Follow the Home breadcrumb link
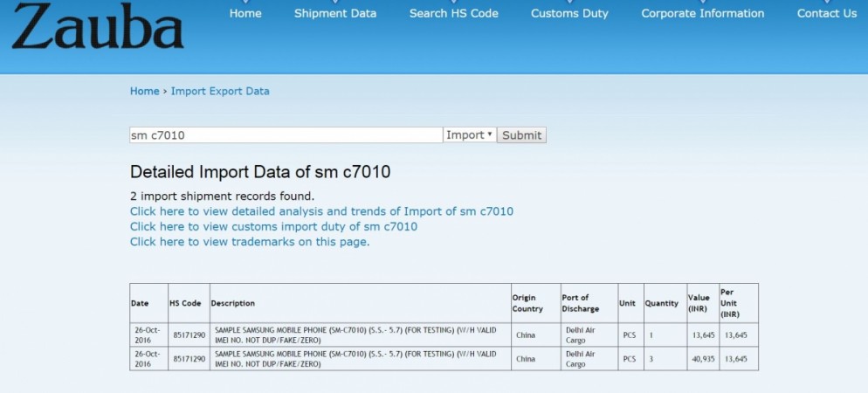This screenshot has width=868, height=393. pos(144,92)
